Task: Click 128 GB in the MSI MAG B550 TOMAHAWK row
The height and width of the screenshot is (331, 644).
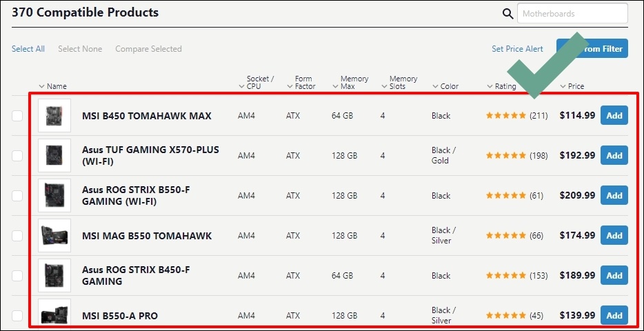Action: [x=345, y=236]
